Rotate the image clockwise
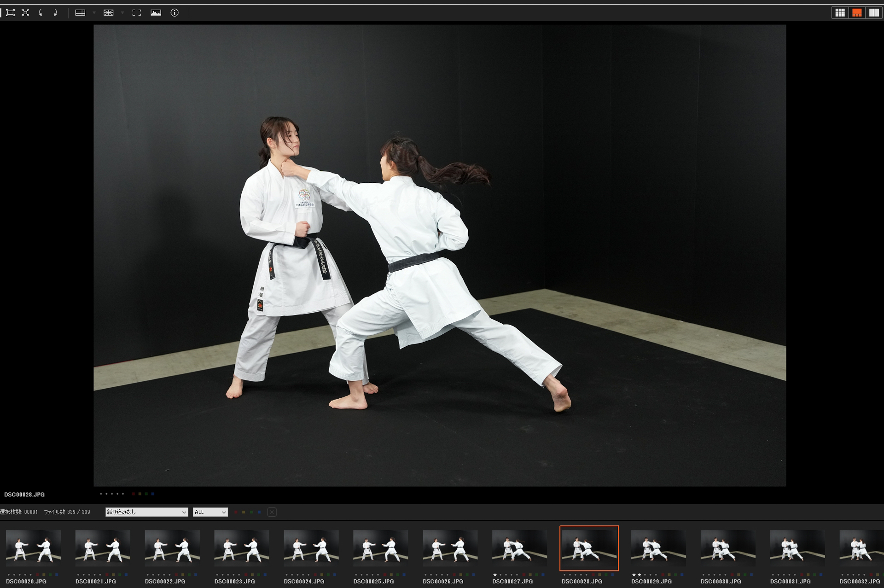884x588 pixels. (x=55, y=13)
